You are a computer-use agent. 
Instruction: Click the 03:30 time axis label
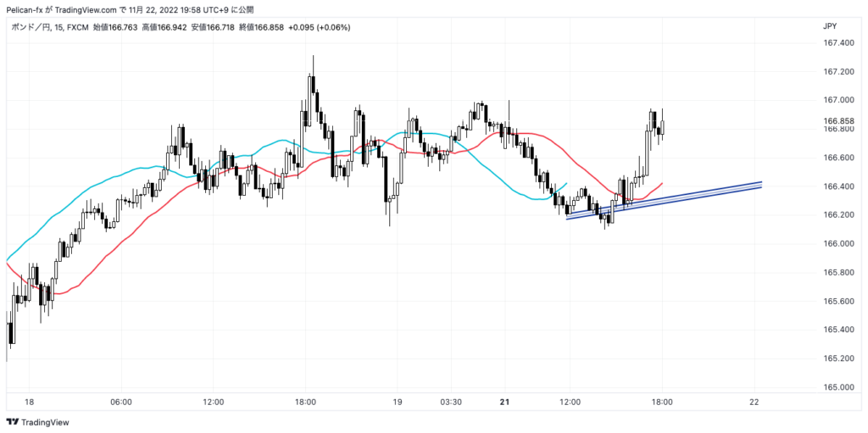pyautogui.click(x=451, y=402)
